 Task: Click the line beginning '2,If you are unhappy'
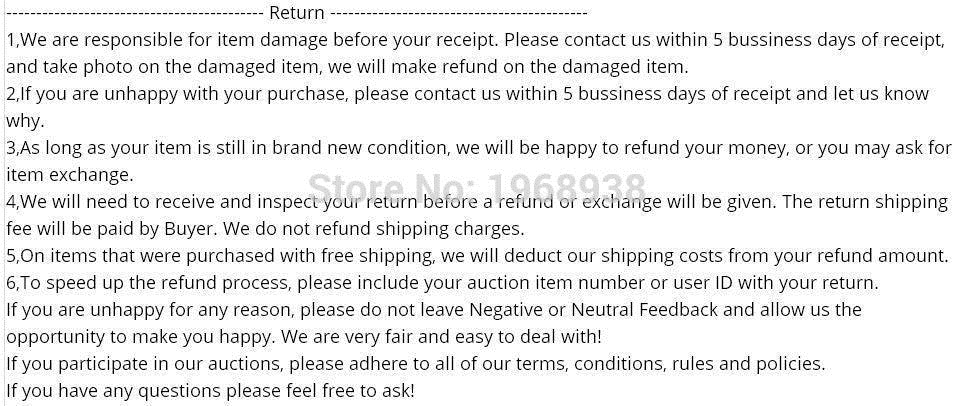tap(467, 94)
